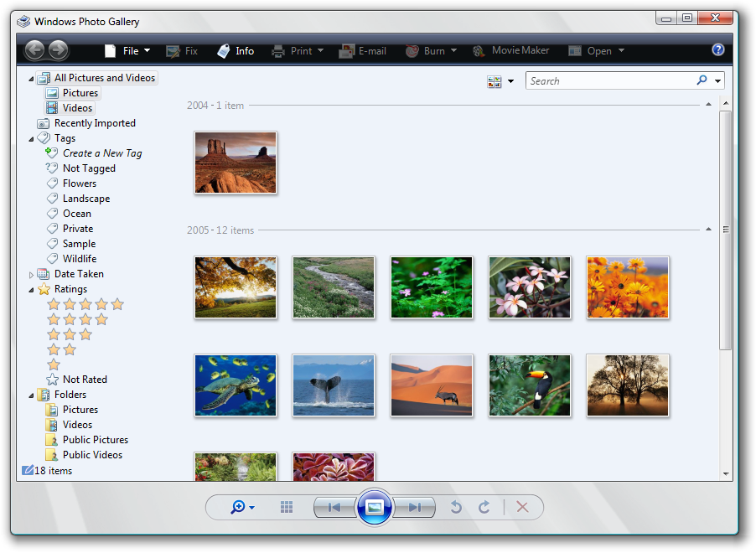Open the help question mark icon
Viewport: 756px width, 553px height.
718,50
